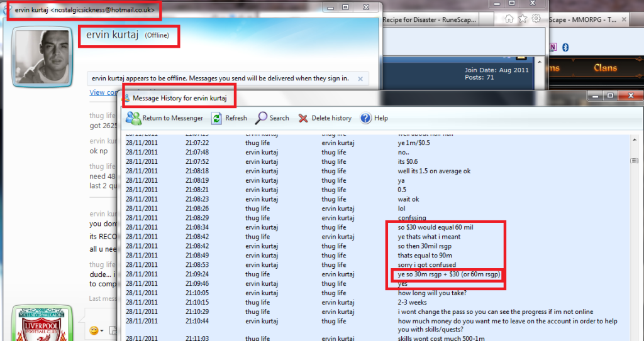
Task: Open the browser Tools gear icon
Action: point(536,18)
